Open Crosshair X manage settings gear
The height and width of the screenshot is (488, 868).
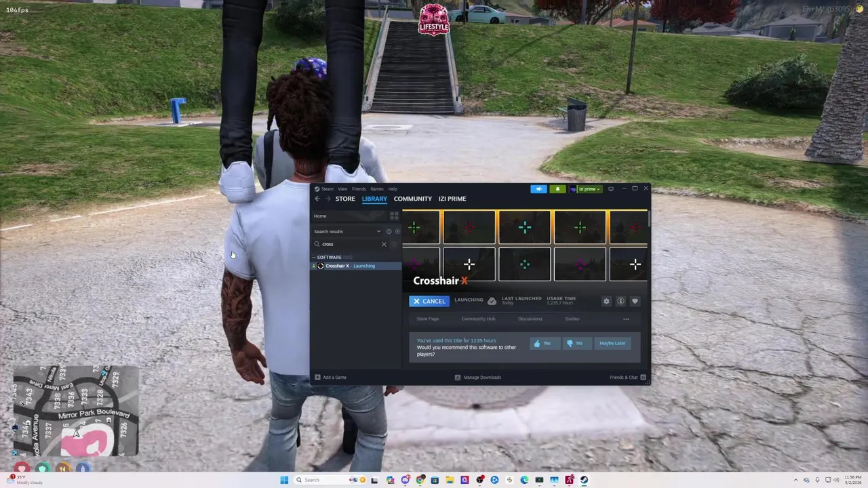606,301
